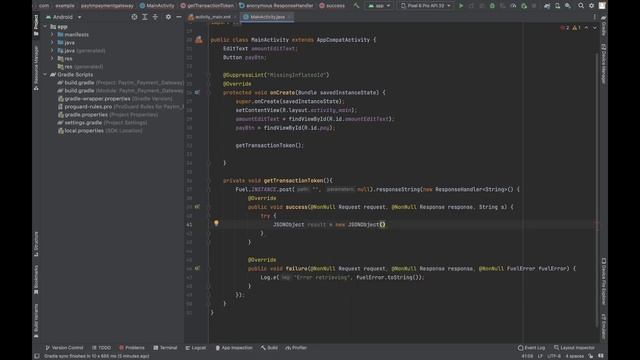Expand the res folder
Image resolution: width=640 pixels, height=360 pixels.
tap(52, 58)
